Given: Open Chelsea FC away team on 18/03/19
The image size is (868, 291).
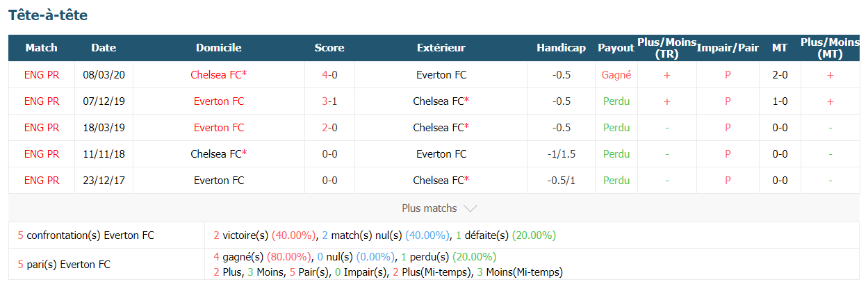Looking at the screenshot, I should coord(441,128).
